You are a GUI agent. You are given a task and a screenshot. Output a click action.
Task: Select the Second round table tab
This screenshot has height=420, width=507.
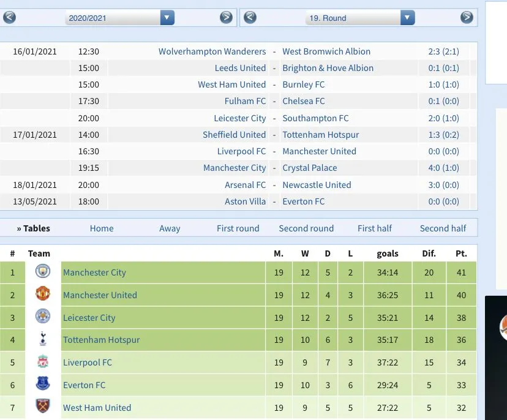pyautogui.click(x=306, y=228)
